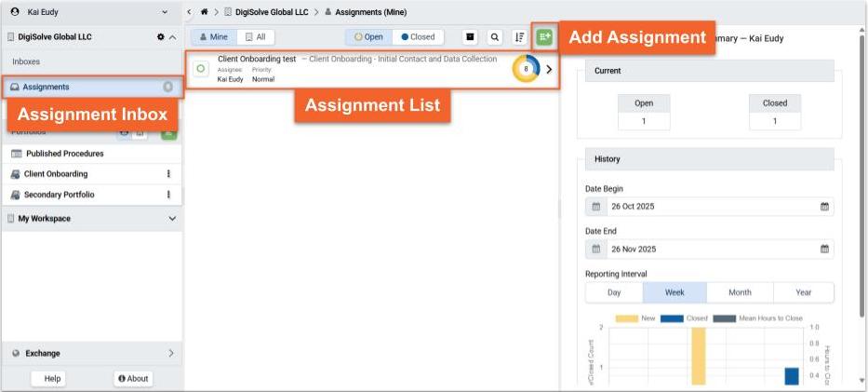The width and height of the screenshot is (868, 392).
Task: Toggle the Client Onboarding test status circle
Action: point(201,70)
